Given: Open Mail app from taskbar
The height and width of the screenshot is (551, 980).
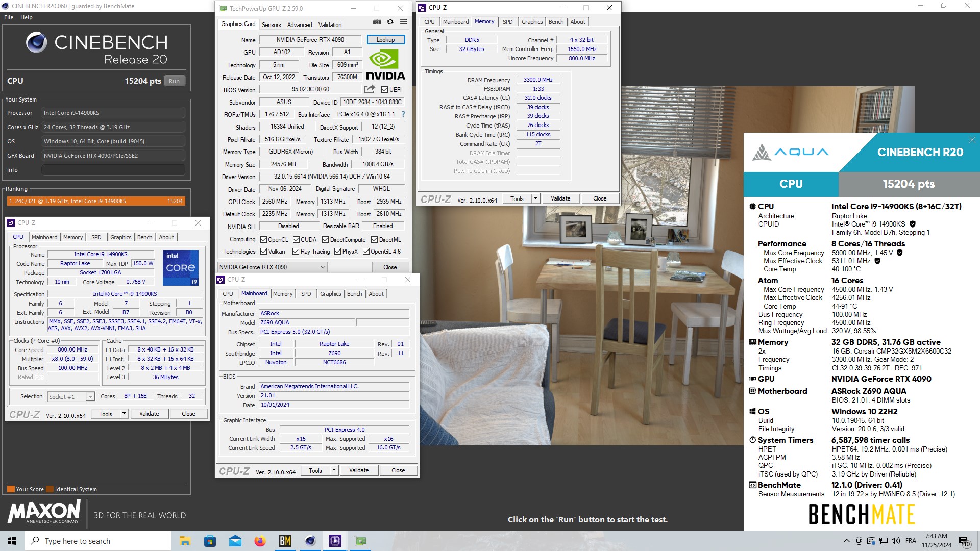Looking at the screenshot, I should point(235,541).
